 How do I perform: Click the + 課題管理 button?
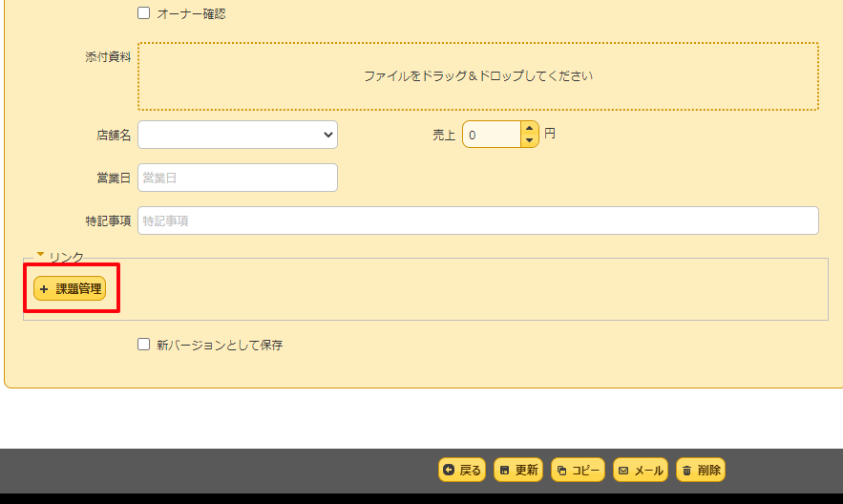[70, 288]
